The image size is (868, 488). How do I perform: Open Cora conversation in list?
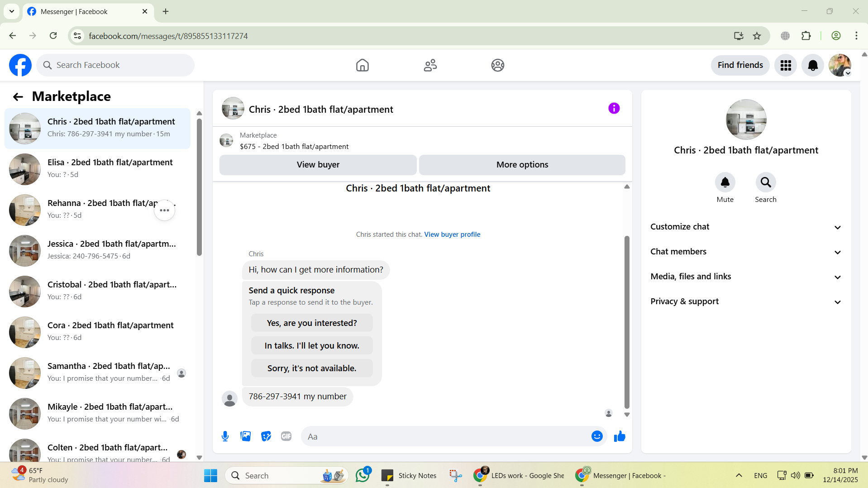[97, 332]
